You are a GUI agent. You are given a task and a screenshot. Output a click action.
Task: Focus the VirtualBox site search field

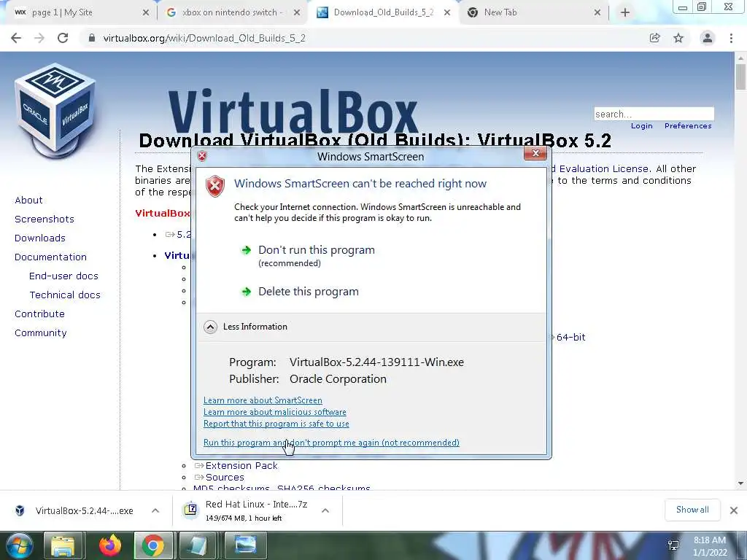tap(654, 114)
